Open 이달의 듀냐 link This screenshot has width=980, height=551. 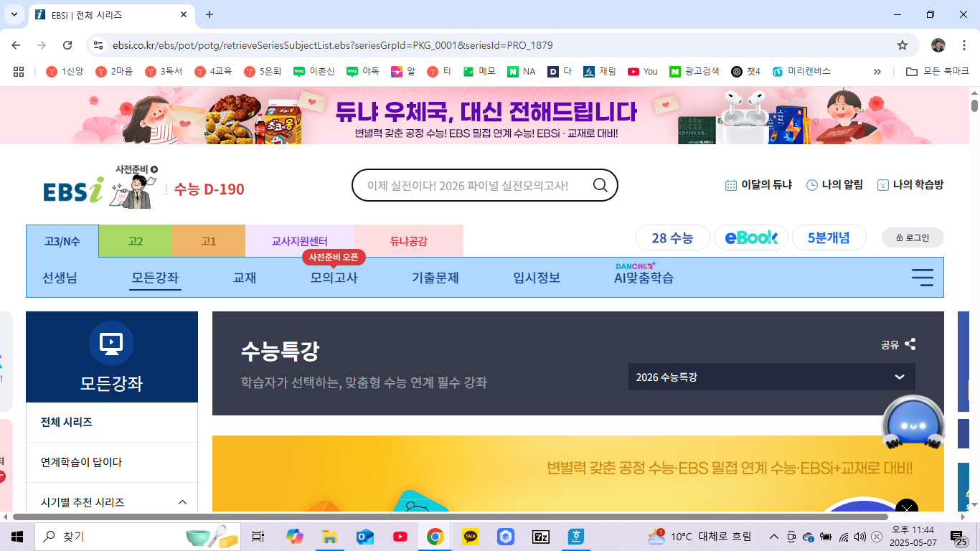click(x=758, y=185)
